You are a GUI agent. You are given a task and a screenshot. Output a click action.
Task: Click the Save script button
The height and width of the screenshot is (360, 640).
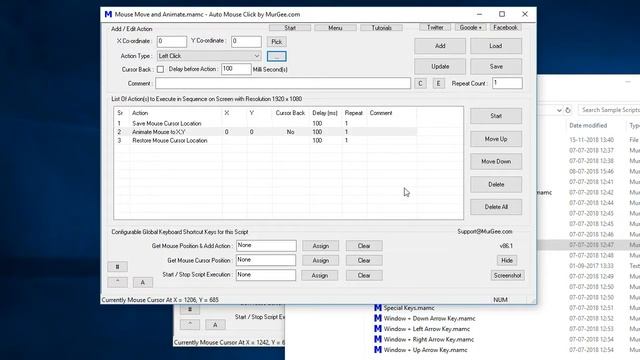(x=496, y=67)
